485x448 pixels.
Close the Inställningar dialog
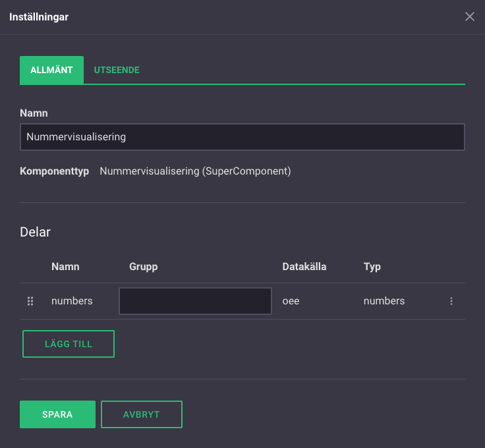point(470,16)
